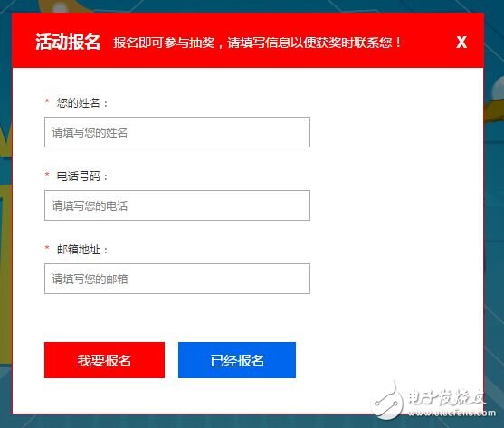The width and height of the screenshot is (504, 428).
Task: Focus the 请填写您的电话 phone field
Action: (177, 205)
